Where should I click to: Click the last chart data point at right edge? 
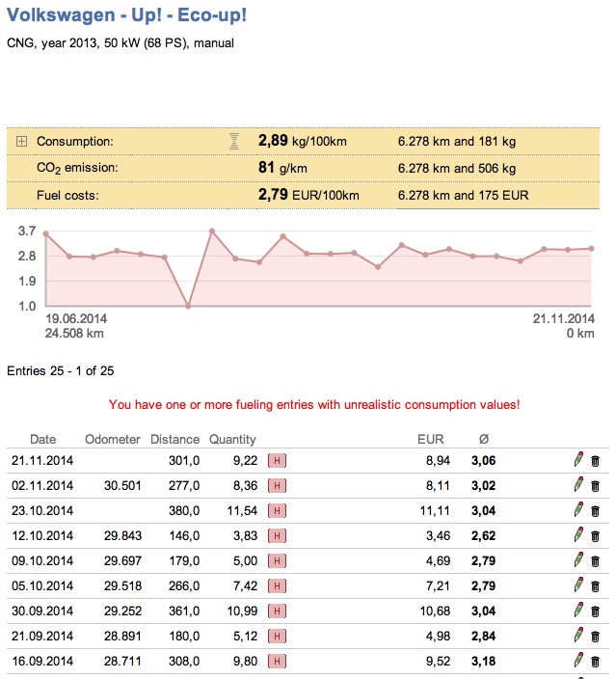tap(591, 249)
